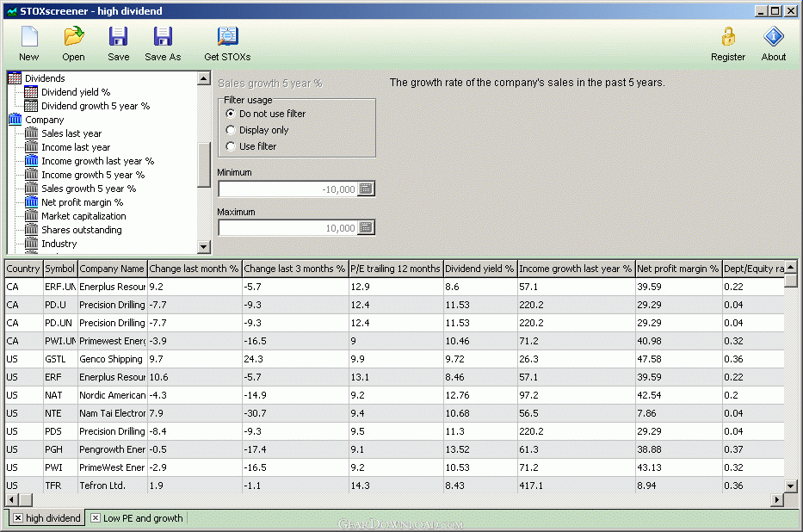
Task: Select Use filter radio option
Action: click(231, 146)
